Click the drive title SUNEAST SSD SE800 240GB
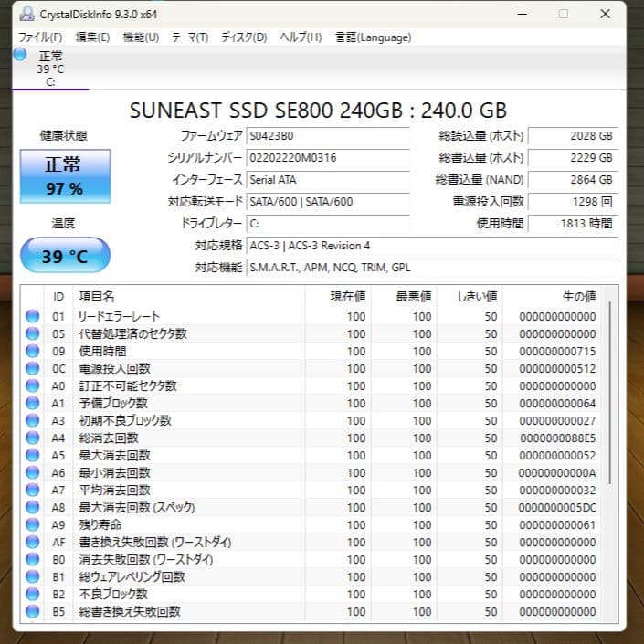Viewport: 644px width, 644px height. point(318,110)
